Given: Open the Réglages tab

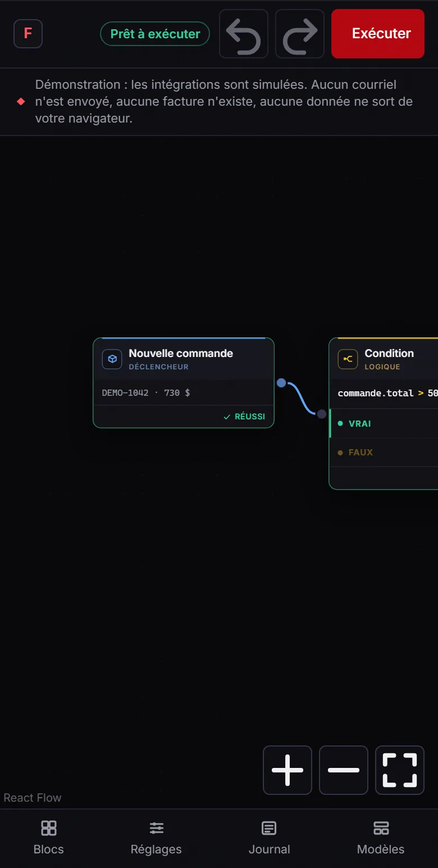Looking at the screenshot, I should point(156,838).
